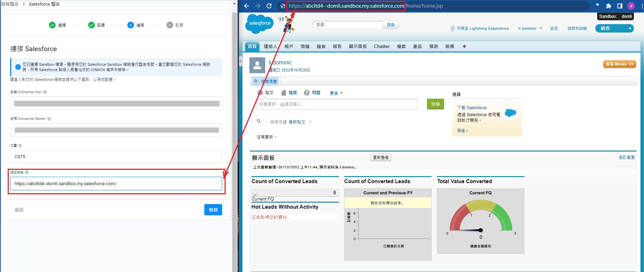
Task: Click the 自訂頁面 customize page link
Action: tap(627, 158)
